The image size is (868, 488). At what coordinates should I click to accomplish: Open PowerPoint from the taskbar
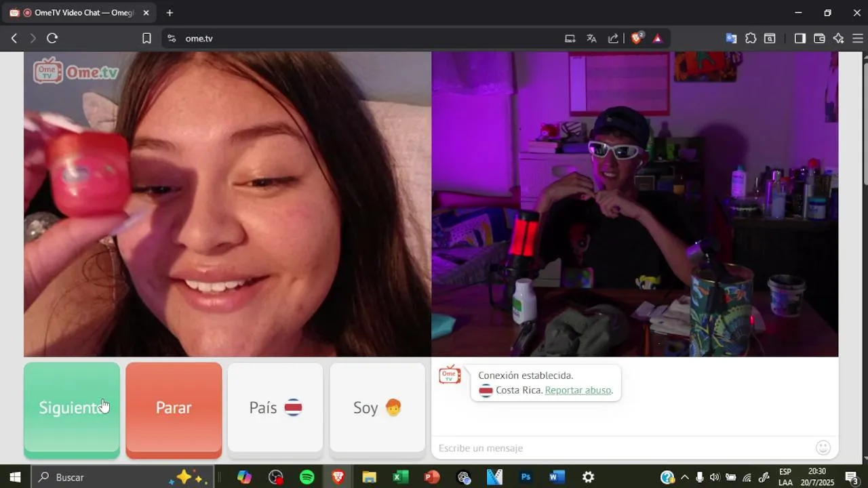click(x=432, y=477)
